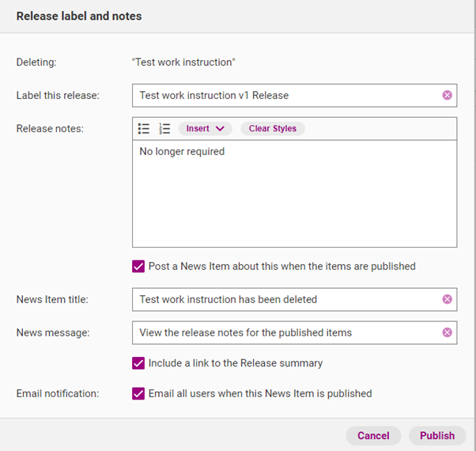Click the Release label and notes header
The height and width of the screenshot is (451, 476).
pos(79,16)
